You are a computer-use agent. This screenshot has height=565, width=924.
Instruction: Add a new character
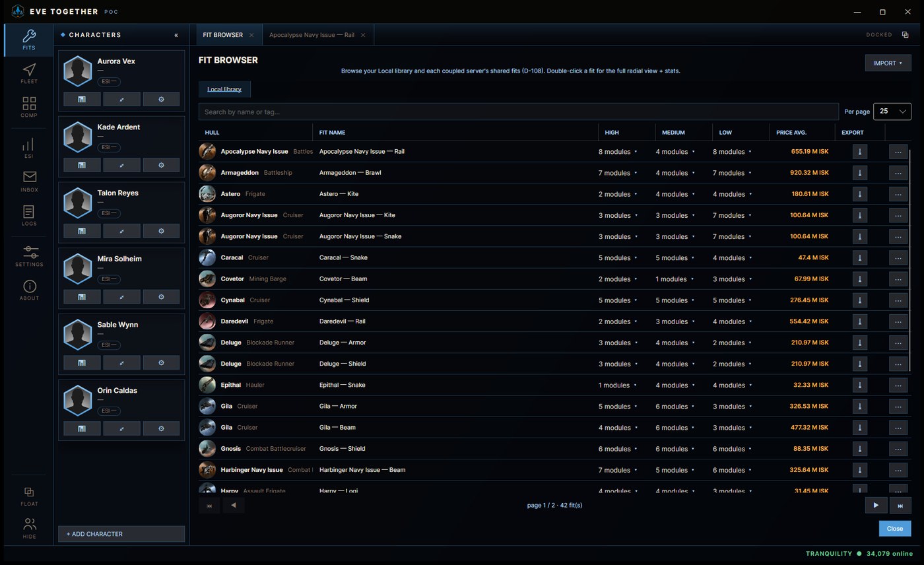click(x=121, y=534)
